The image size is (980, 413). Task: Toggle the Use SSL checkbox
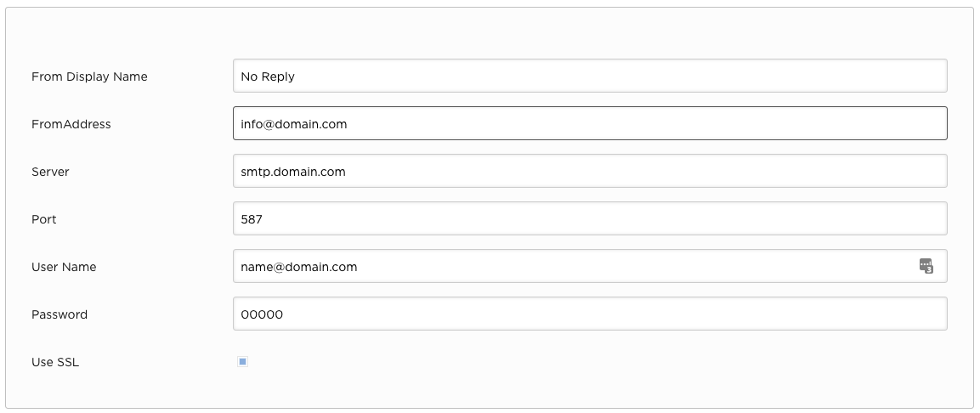click(x=242, y=361)
